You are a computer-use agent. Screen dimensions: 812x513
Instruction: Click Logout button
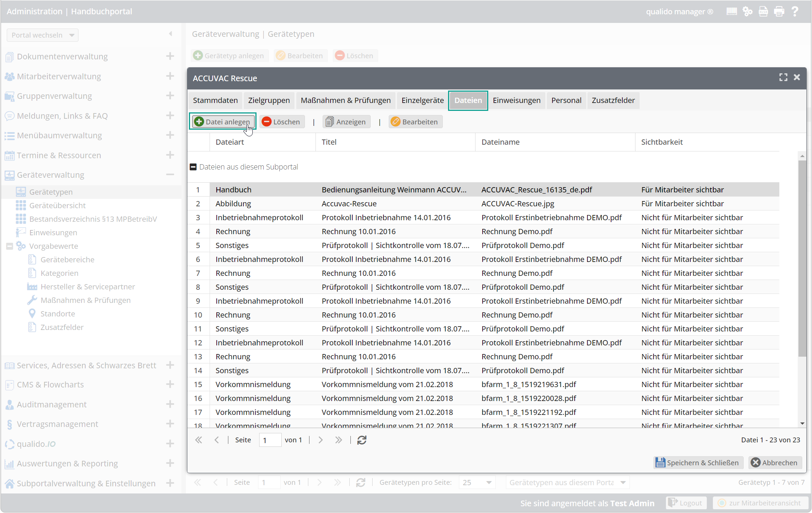tap(686, 503)
